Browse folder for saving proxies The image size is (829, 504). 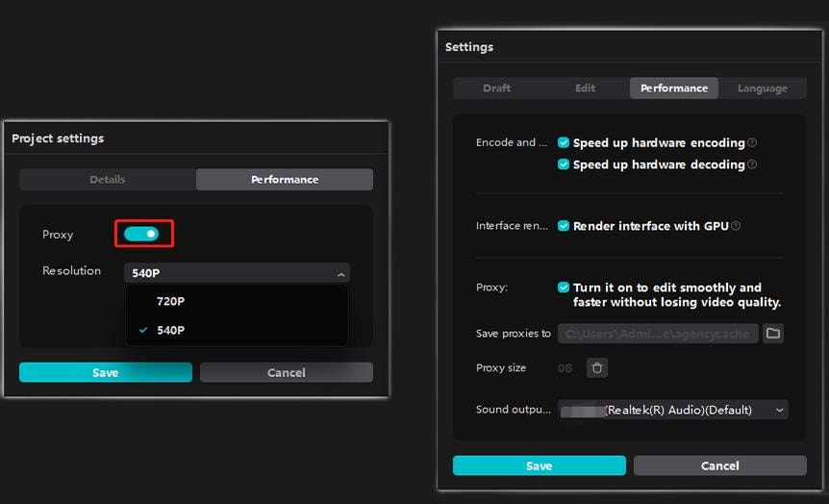[x=773, y=333]
